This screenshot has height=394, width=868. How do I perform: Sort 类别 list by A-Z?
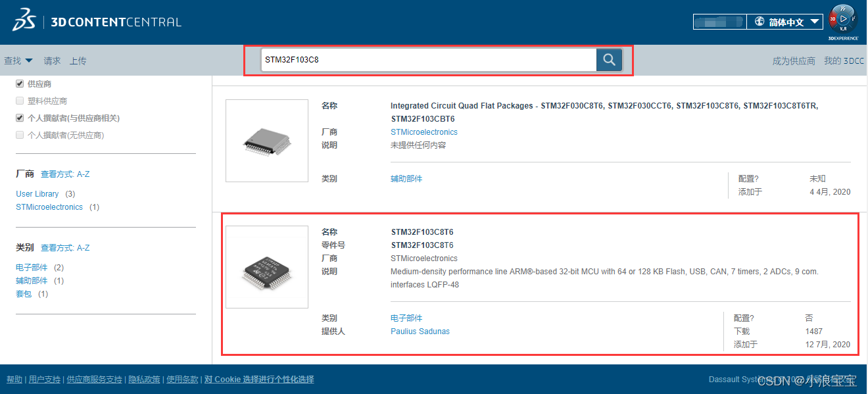(65, 248)
